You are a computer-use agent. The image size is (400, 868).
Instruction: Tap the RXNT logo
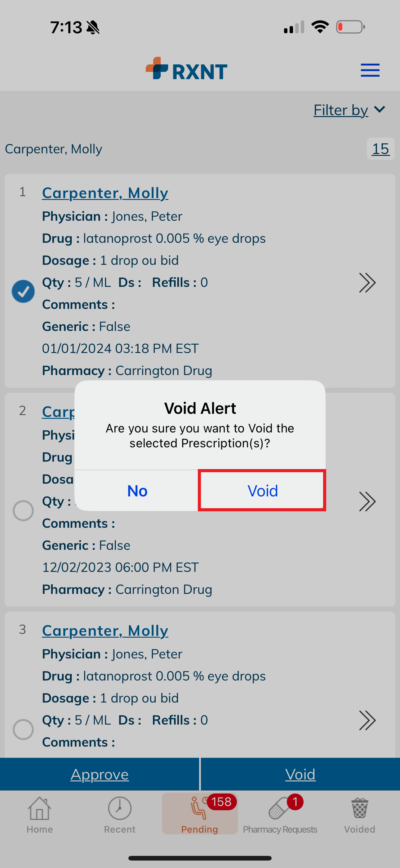[186, 68]
